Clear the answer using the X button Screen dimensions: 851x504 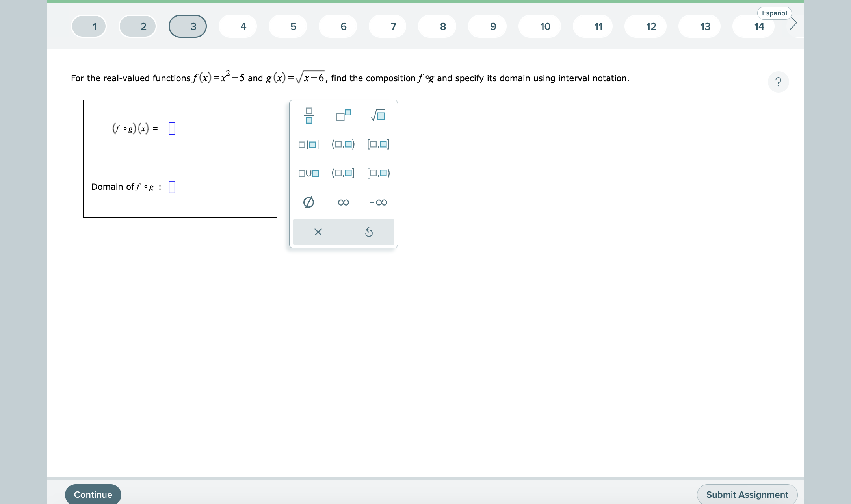318,232
